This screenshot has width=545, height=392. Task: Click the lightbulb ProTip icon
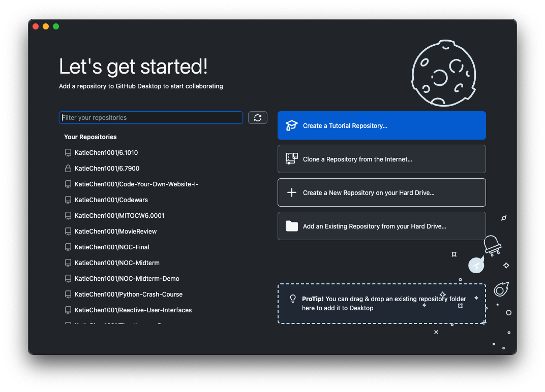(x=293, y=299)
